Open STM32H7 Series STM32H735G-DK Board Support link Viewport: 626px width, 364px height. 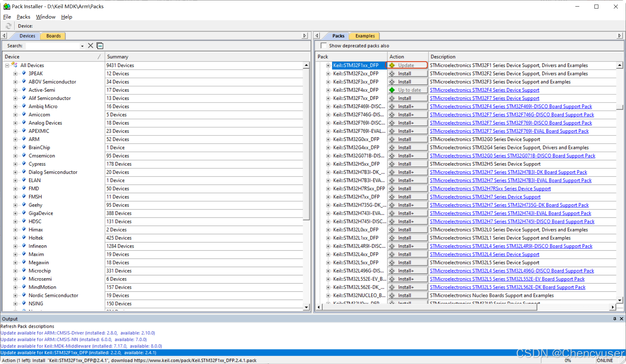509,205
